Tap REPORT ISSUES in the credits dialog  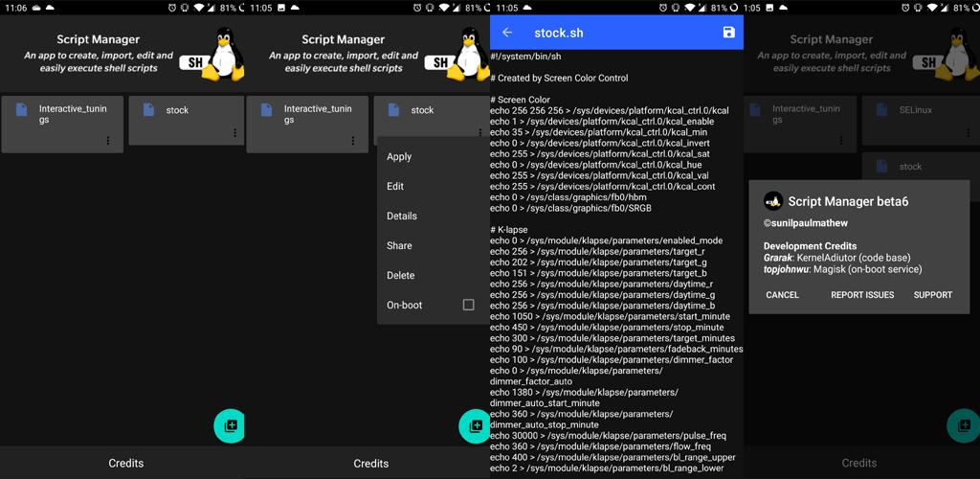point(862,294)
